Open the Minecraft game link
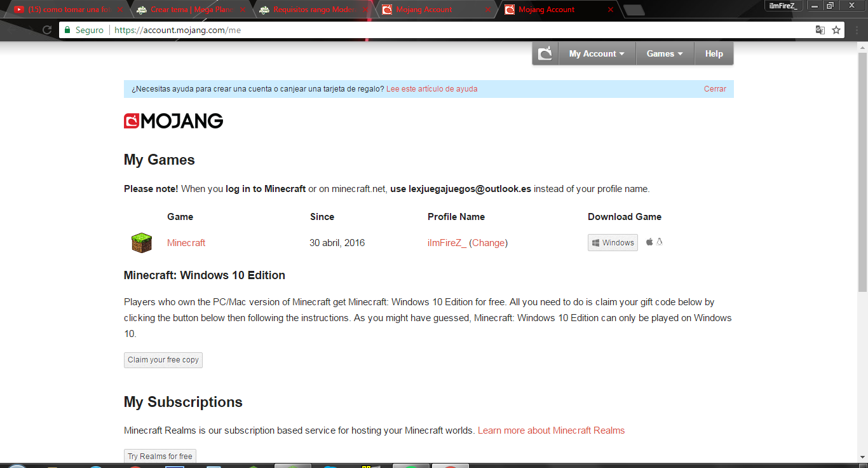The height and width of the screenshot is (468, 868). point(186,243)
